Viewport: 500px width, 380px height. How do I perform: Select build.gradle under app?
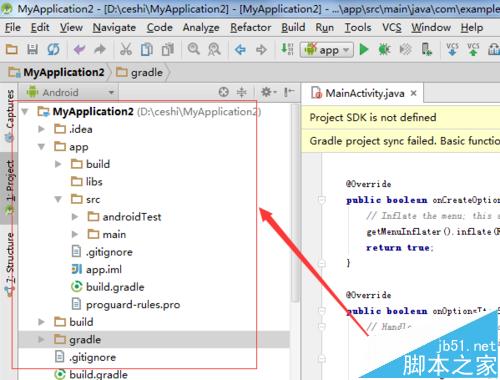[108, 287]
